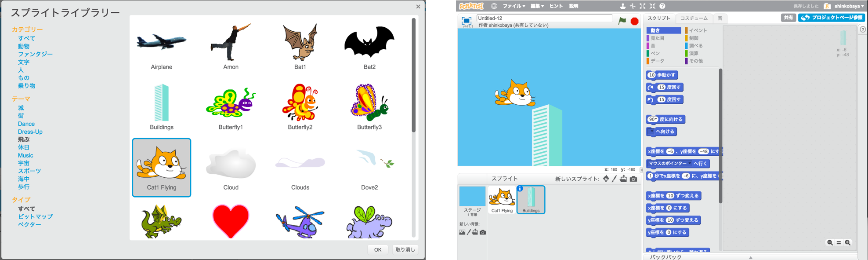This screenshot has width=868, height=260.
Task: Click the blocks palette scrollbar
Action: click(x=720, y=136)
